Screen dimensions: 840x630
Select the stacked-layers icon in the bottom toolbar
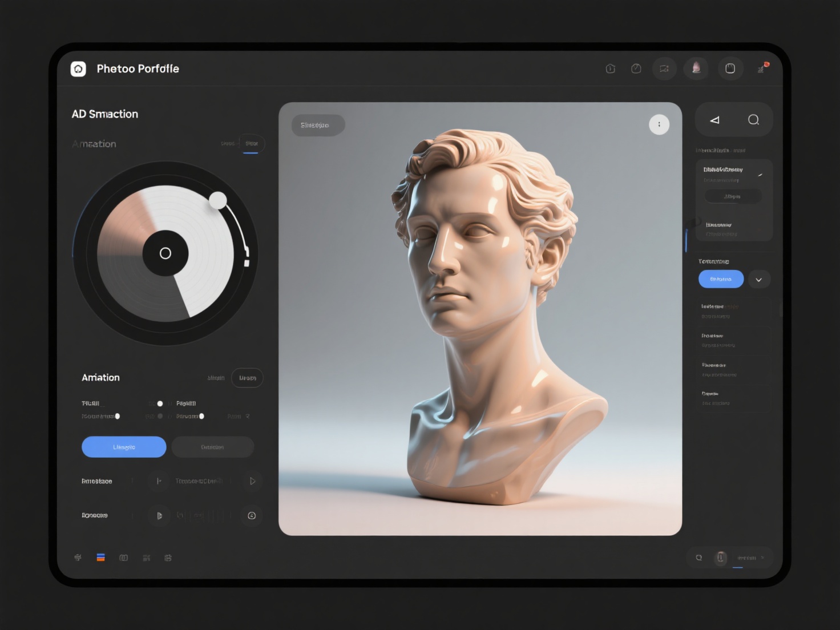[x=100, y=558]
